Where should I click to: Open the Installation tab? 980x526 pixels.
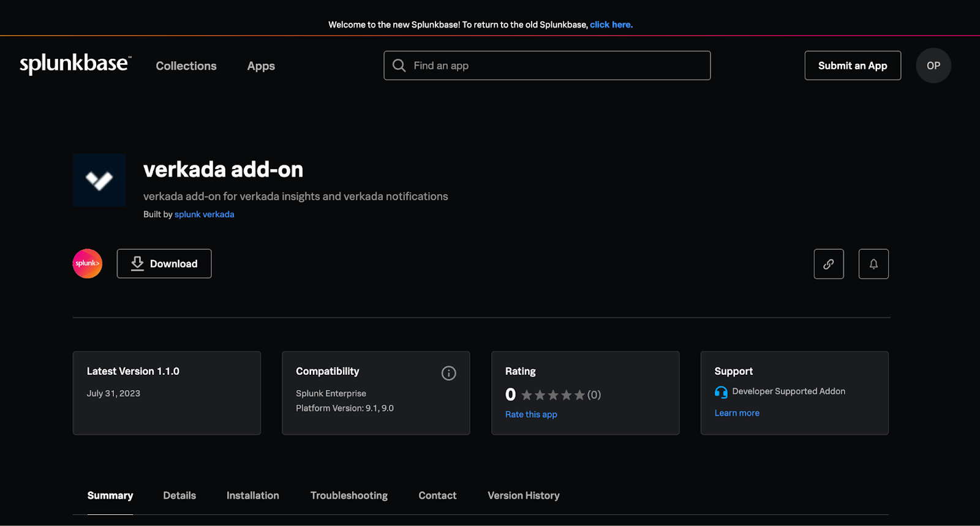coord(252,495)
